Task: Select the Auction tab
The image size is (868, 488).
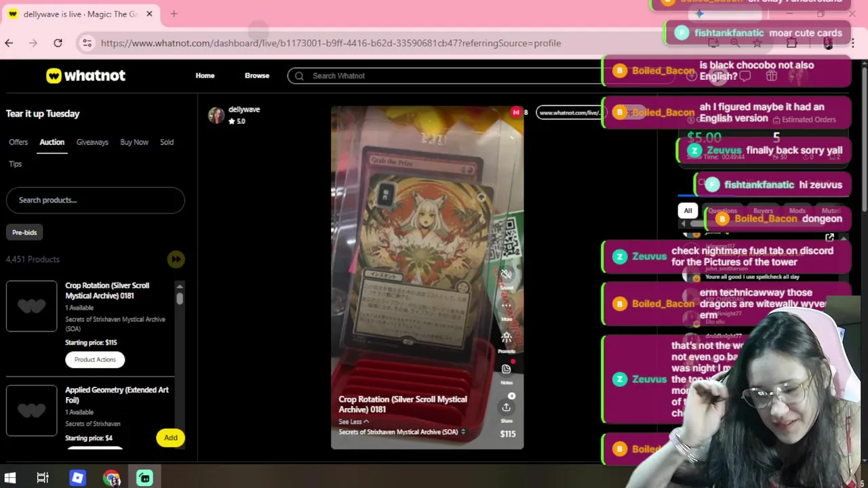Action: (52, 142)
